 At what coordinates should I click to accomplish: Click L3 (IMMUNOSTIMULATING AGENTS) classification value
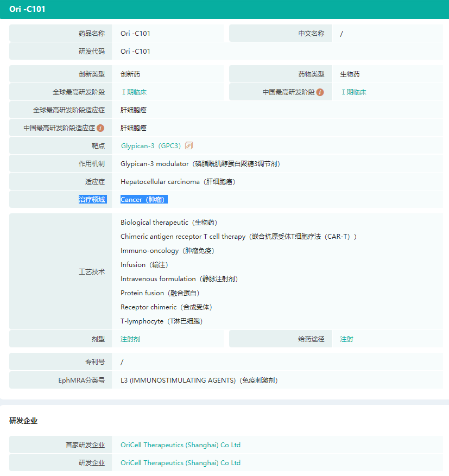[x=199, y=380]
